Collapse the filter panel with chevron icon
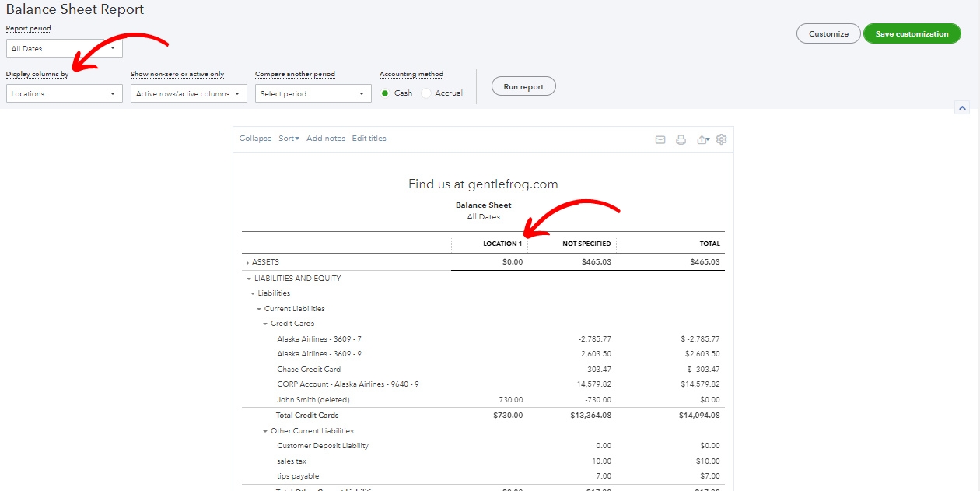The width and height of the screenshot is (980, 491). coord(962,108)
